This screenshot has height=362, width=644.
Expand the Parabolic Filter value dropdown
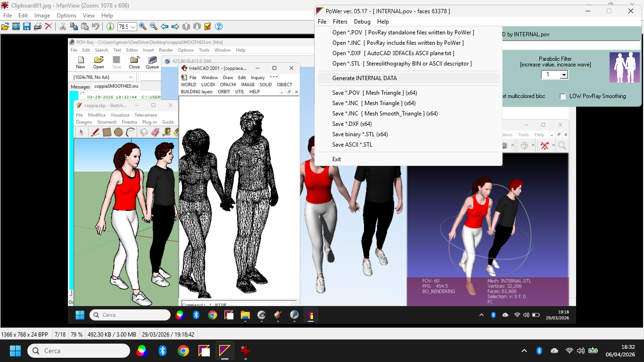(564, 75)
